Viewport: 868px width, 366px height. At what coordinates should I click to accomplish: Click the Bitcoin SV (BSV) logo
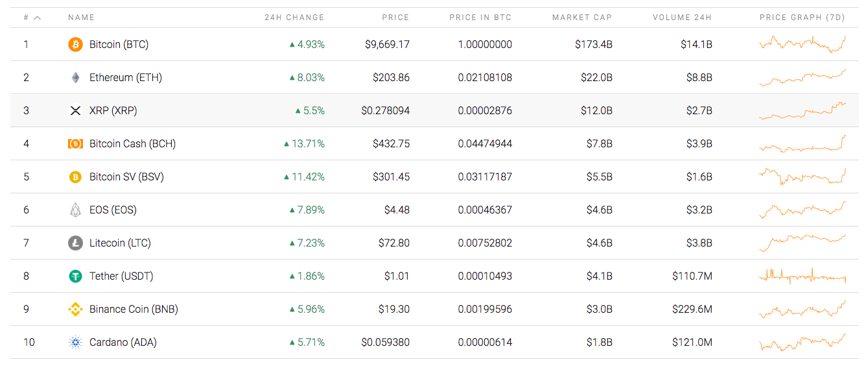click(76, 177)
